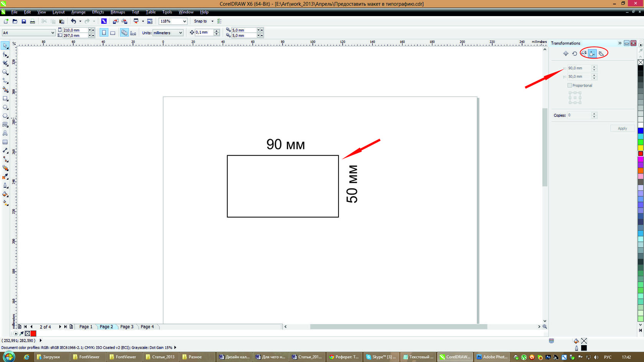Paste from clipboard using toolbar icon
Viewport: 644px width, 362px height.
coord(62,21)
